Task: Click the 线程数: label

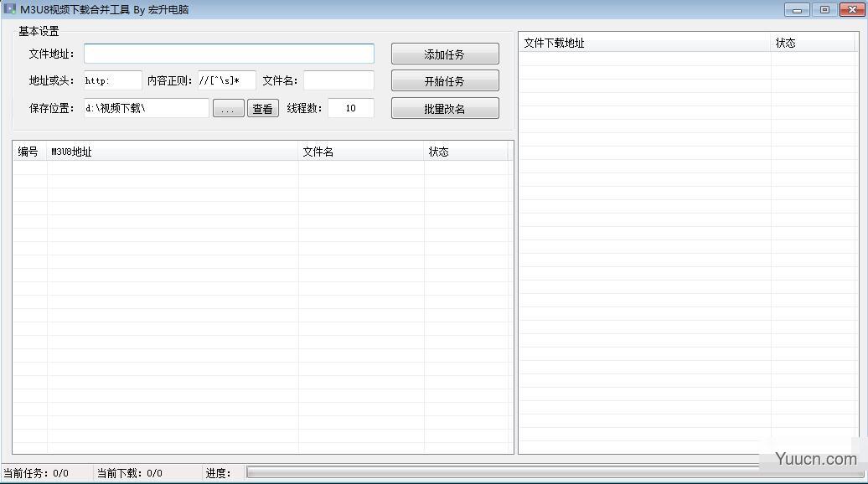Action: click(x=304, y=108)
